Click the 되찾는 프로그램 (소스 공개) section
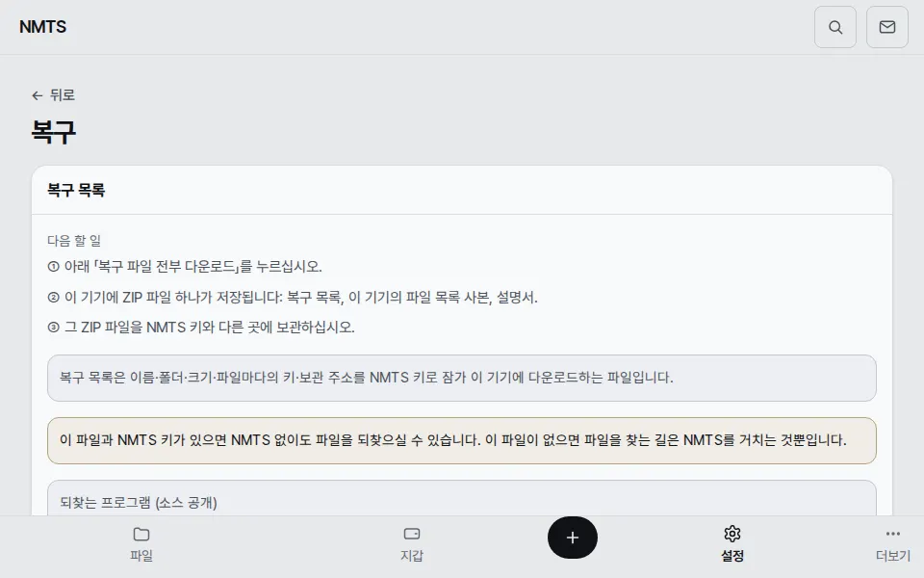 pyautogui.click(x=461, y=499)
